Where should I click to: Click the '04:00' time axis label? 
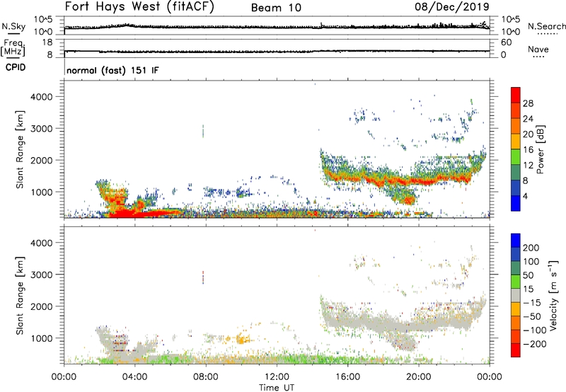134,377
